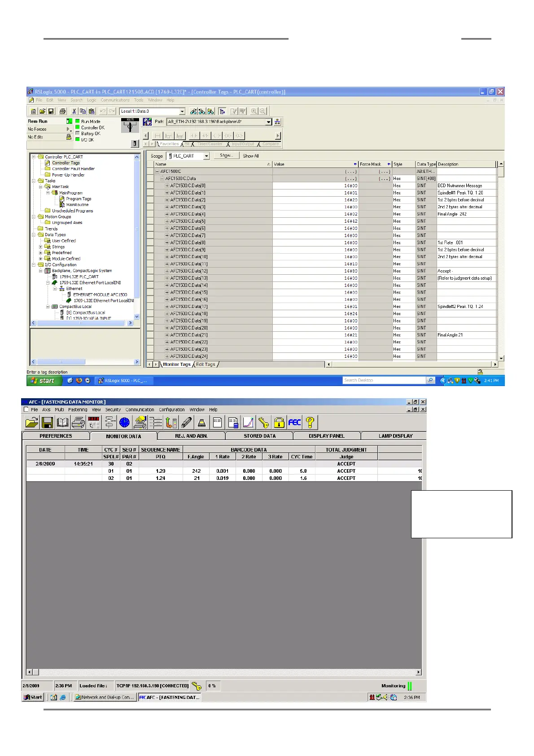Click the RSWho icon left of Path label
The width and height of the screenshot is (534, 756).
tap(147, 122)
